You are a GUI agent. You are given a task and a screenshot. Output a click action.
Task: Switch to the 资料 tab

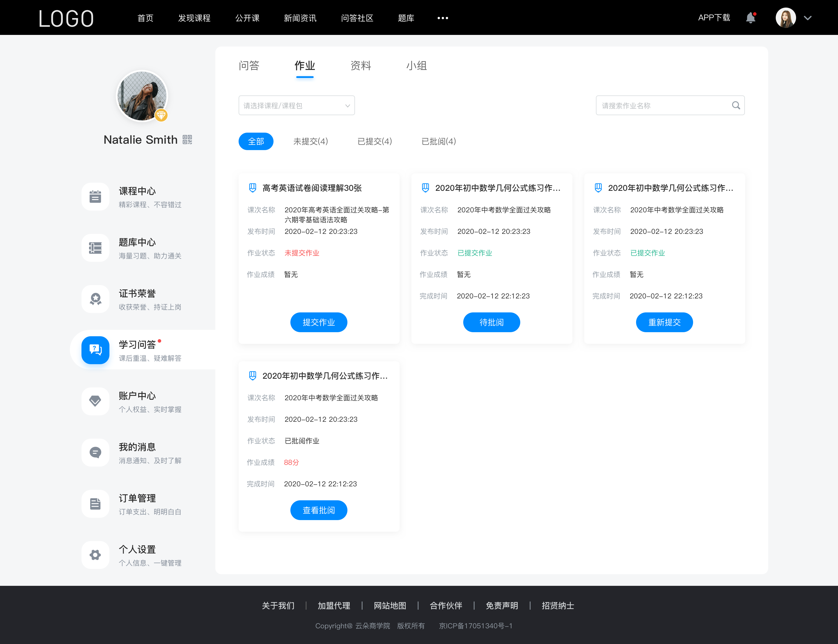click(361, 66)
